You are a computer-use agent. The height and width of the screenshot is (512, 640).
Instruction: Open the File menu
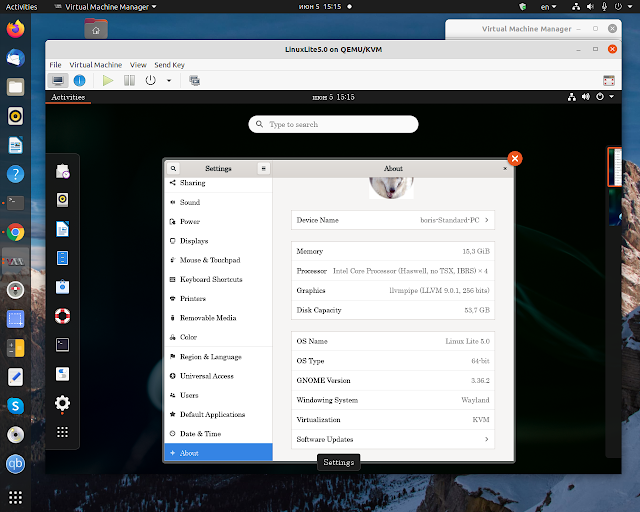tap(55, 65)
